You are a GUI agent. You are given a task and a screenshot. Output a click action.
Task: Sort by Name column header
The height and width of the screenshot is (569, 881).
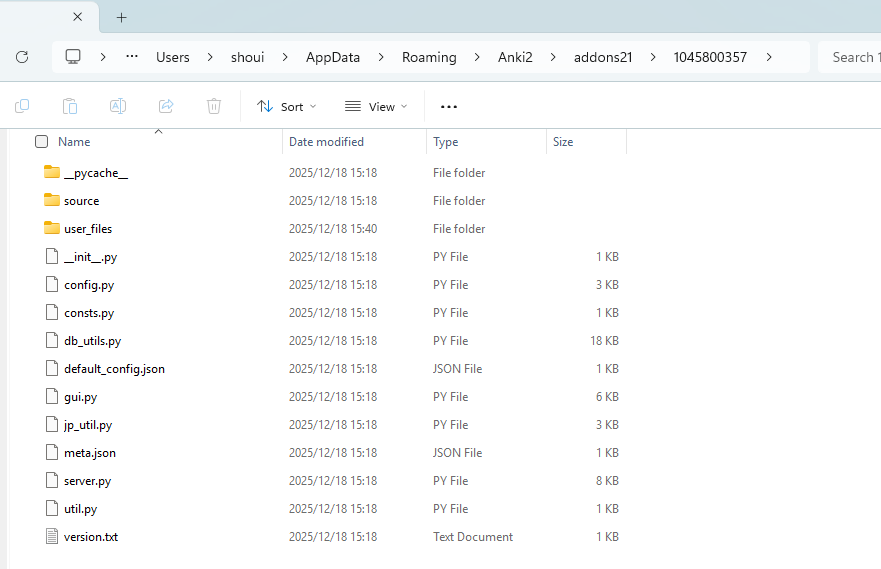pos(74,142)
